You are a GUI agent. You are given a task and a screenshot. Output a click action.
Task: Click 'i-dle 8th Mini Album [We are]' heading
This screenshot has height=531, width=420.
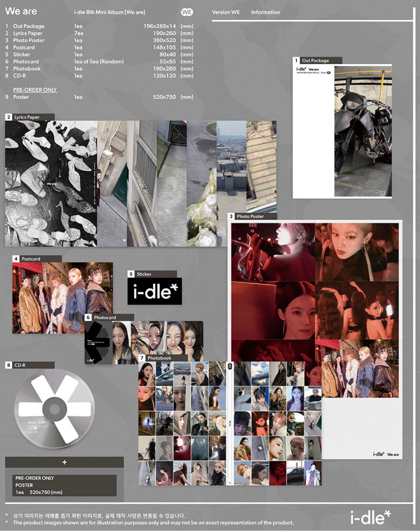(x=109, y=12)
